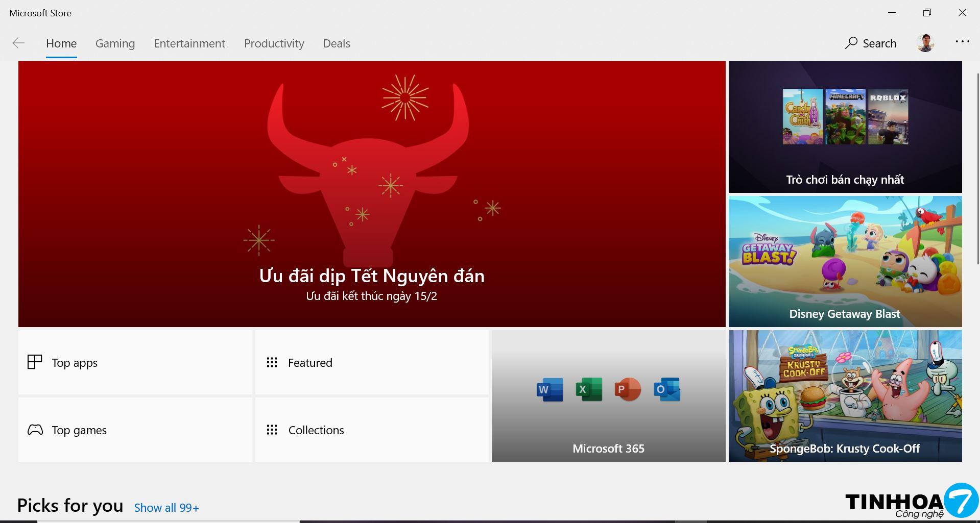Switch to the Gaming tab
This screenshot has width=980, height=523.
115,43
